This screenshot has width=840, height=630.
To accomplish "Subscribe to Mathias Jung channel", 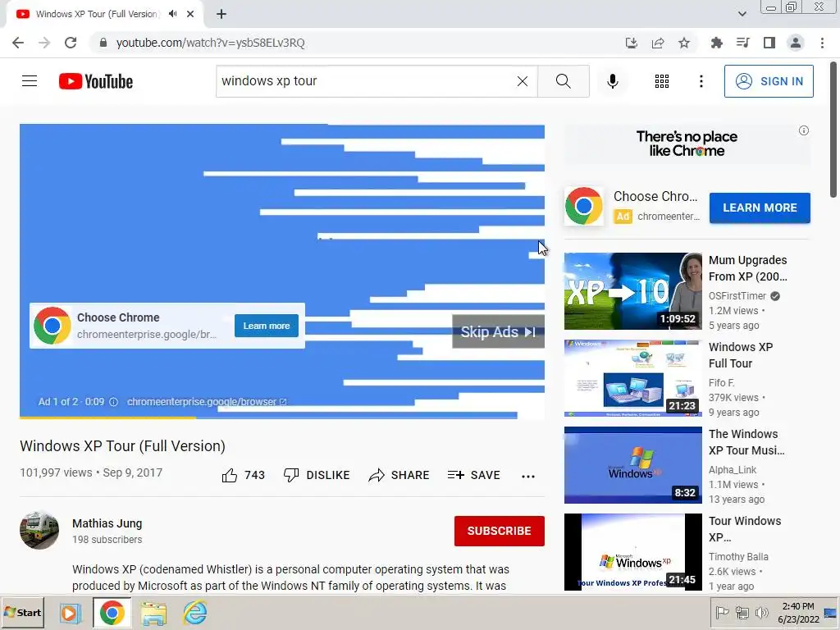I will click(500, 531).
